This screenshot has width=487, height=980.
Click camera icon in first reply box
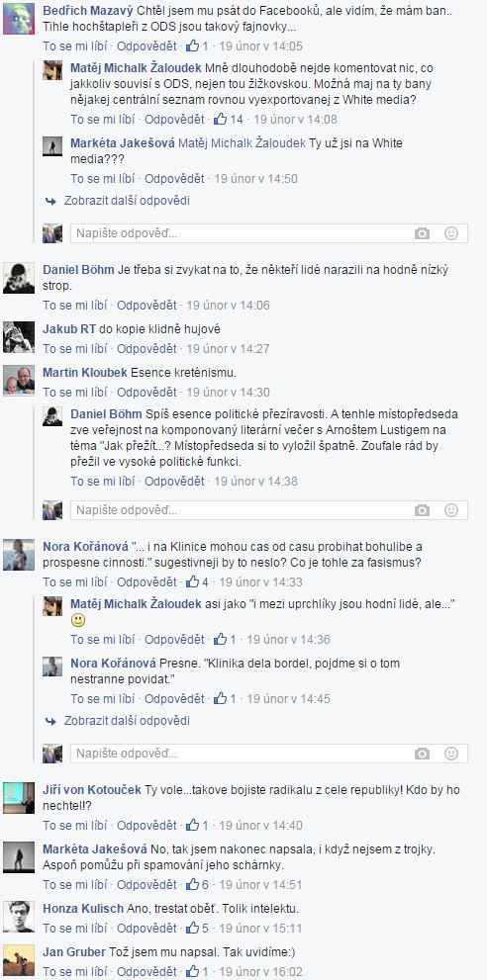pyautogui.click(x=422, y=233)
